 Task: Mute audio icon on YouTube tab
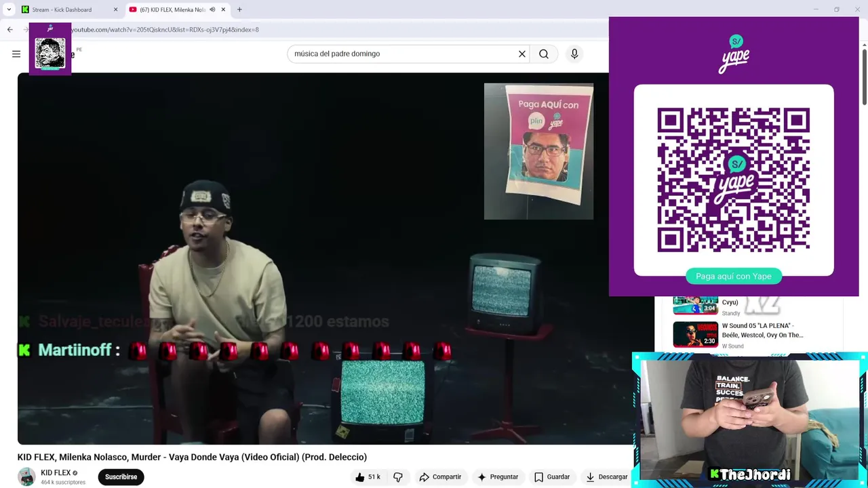tap(212, 9)
